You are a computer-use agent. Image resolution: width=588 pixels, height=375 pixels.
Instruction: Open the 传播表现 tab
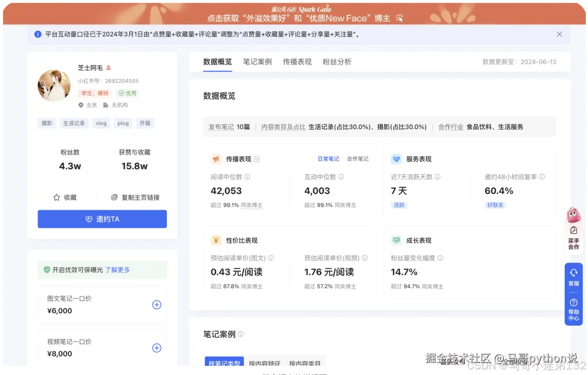pos(297,62)
